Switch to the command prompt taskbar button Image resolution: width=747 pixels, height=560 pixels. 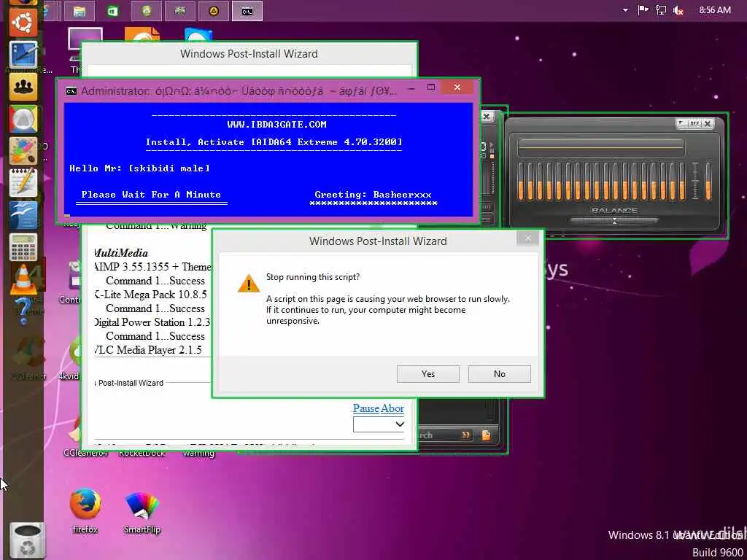247,11
